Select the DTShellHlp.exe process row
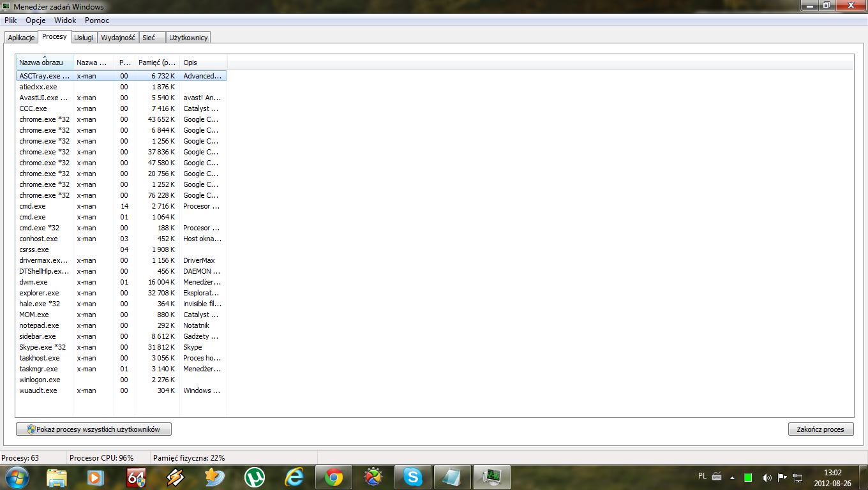The width and height of the screenshot is (868, 490). (x=121, y=271)
